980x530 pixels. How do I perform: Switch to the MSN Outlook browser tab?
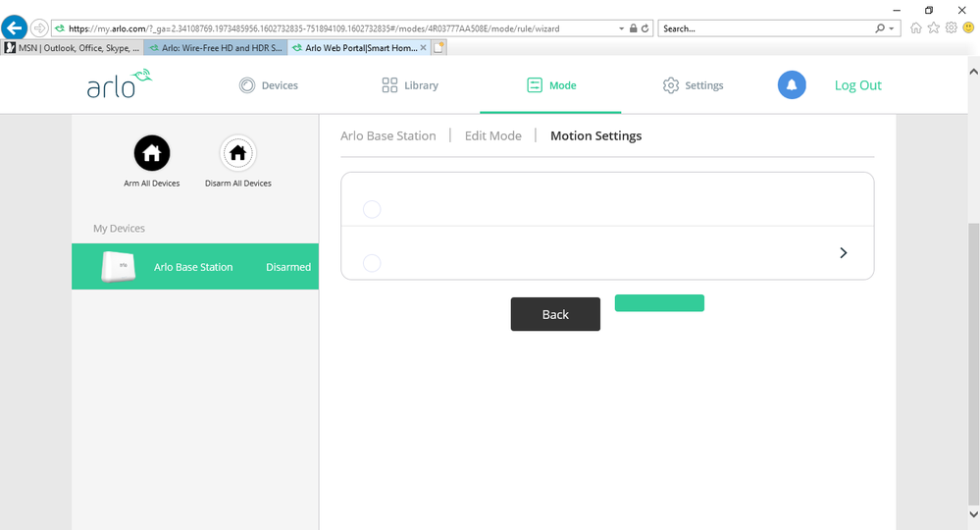[73, 47]
